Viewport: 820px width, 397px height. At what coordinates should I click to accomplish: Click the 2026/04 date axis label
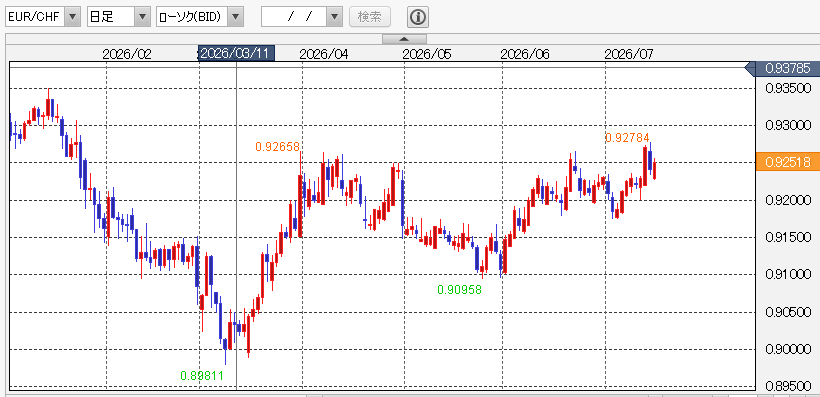(324, 54)
